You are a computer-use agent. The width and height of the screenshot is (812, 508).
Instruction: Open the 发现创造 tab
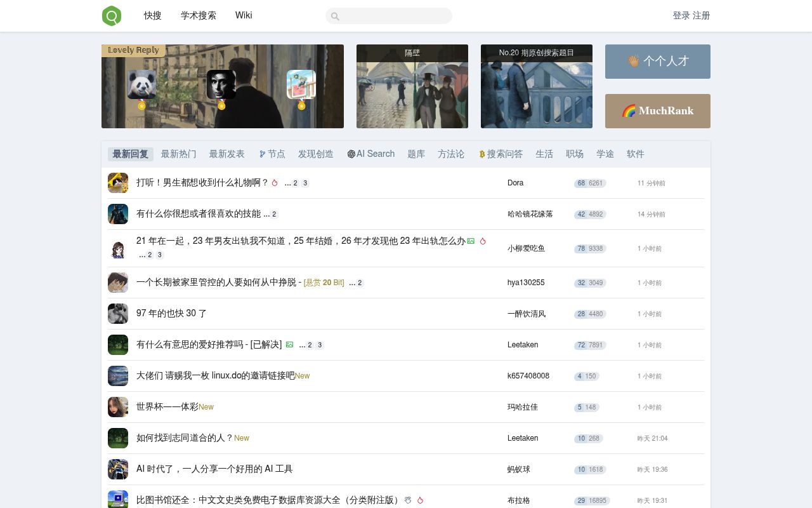316,154
